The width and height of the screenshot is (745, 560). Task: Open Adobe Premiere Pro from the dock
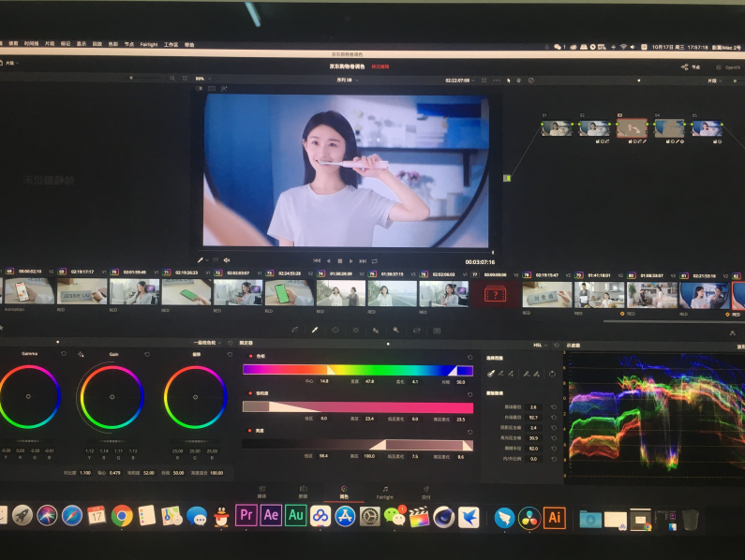coord(246,514)
